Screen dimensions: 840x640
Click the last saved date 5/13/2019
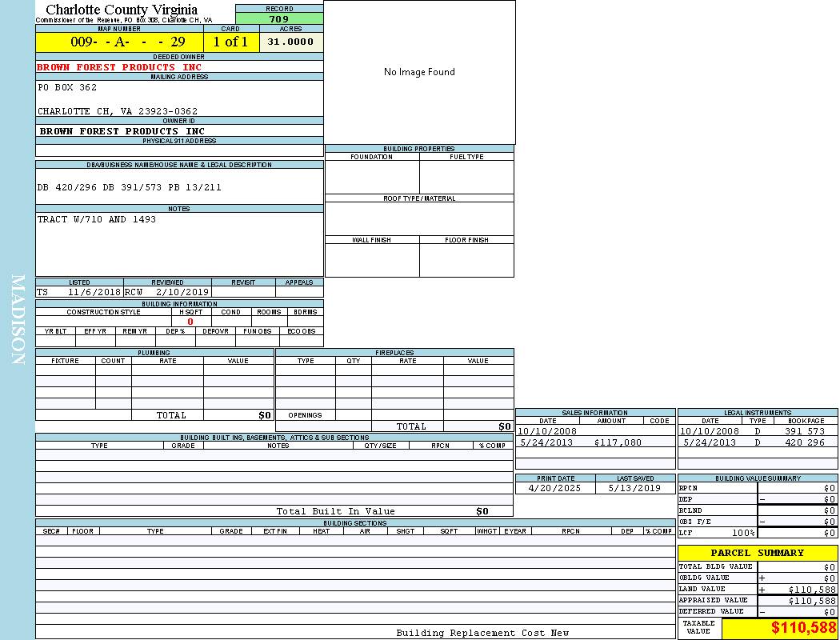634,488
